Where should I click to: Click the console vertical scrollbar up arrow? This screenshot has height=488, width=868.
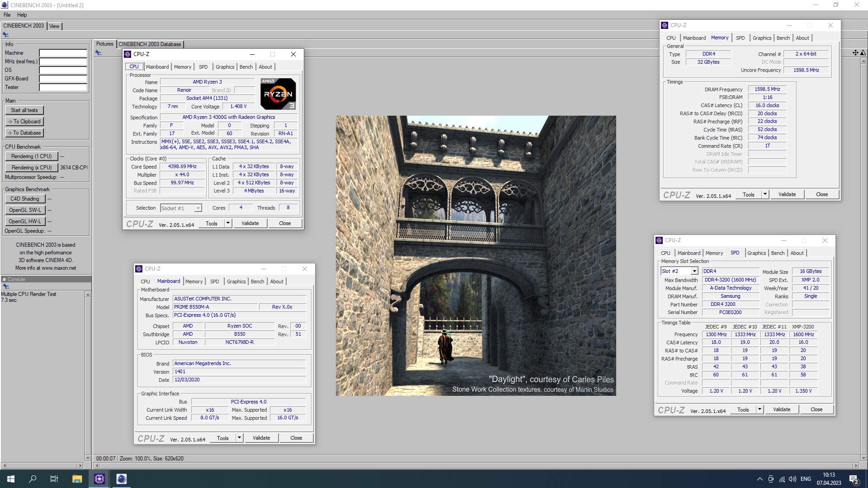tap(88, 295)
